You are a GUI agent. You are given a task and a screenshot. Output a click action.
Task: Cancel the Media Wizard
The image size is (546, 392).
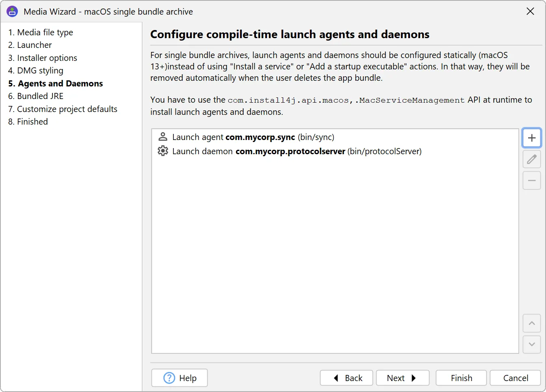[x=515, y=378]
